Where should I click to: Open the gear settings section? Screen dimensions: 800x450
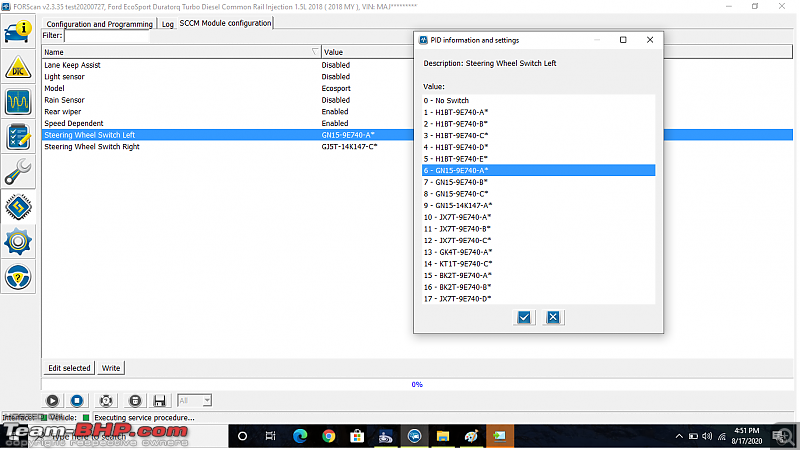18,242
